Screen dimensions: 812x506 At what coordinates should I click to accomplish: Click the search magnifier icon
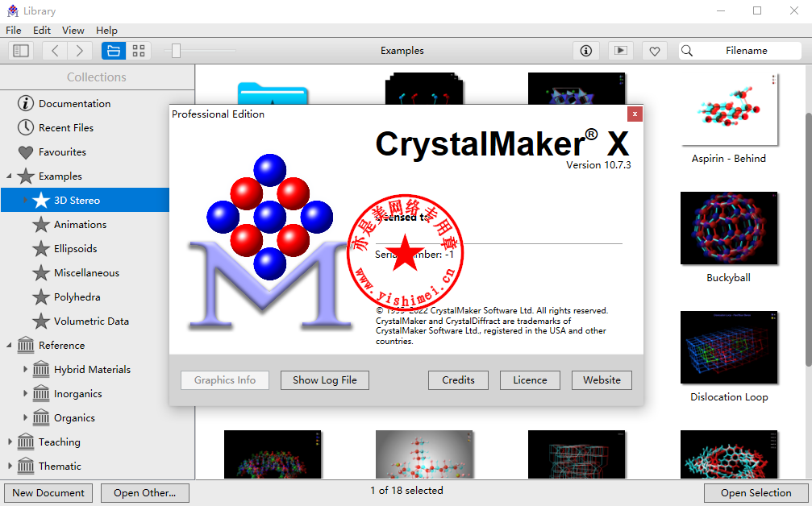(x=687, y=51)
